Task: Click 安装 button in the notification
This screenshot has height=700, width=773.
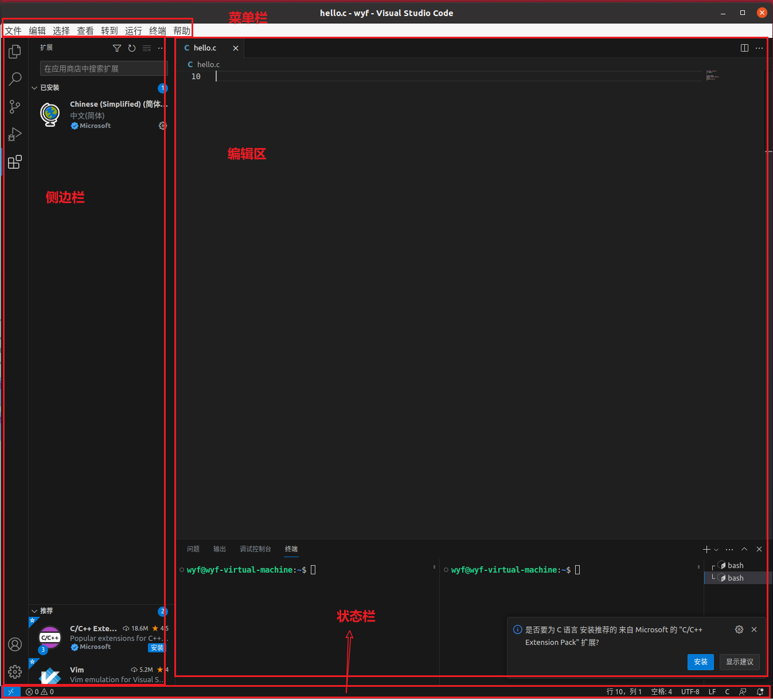Action: pyautogui.click(x=701, y=662)
